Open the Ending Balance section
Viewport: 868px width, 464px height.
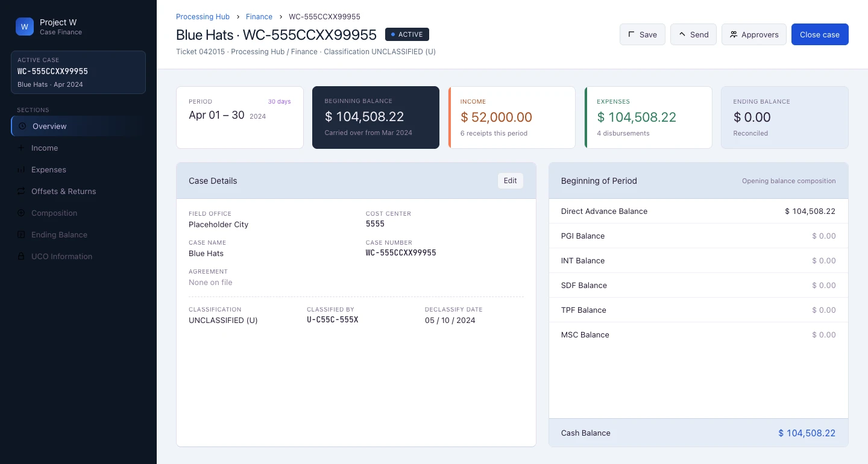click(x=78, y=235)
